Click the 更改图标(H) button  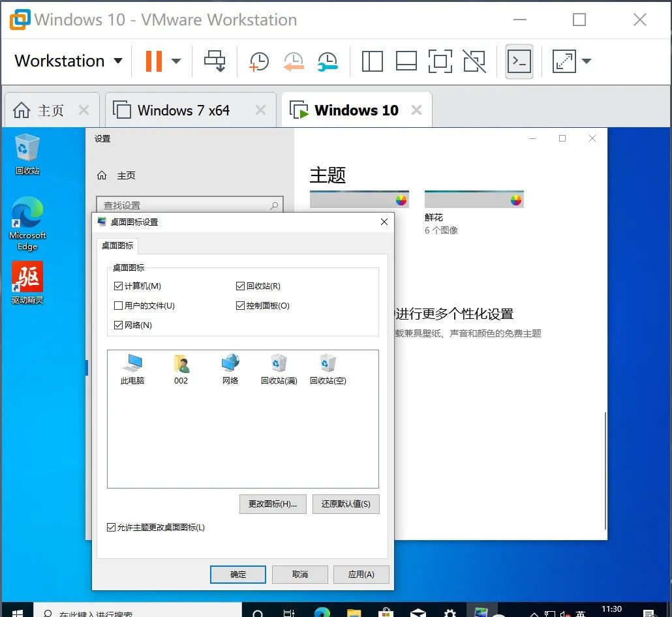click(x=272, y=504)
